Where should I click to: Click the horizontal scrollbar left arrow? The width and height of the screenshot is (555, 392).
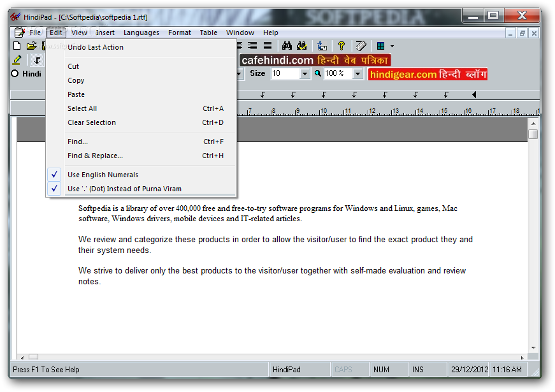click(22, 358)
